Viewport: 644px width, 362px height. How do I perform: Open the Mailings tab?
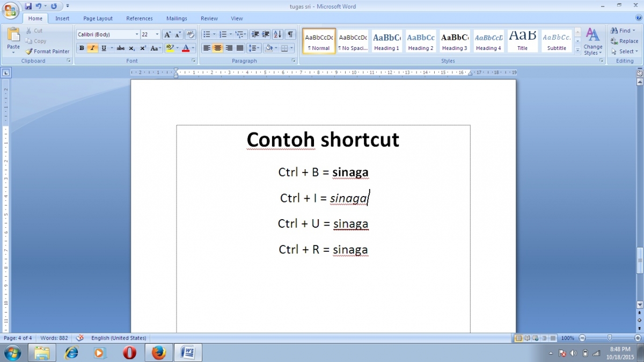(177, 18)
